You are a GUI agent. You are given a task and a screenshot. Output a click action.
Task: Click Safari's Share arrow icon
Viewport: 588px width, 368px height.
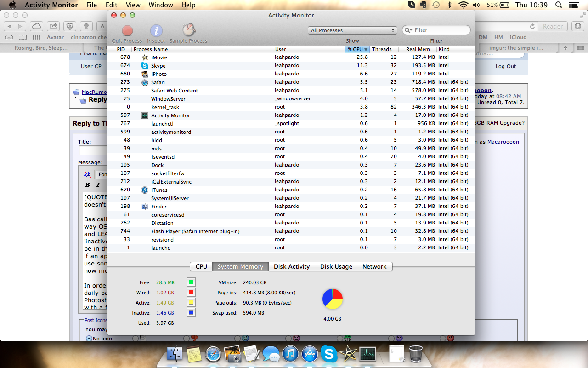click(54, 26)
